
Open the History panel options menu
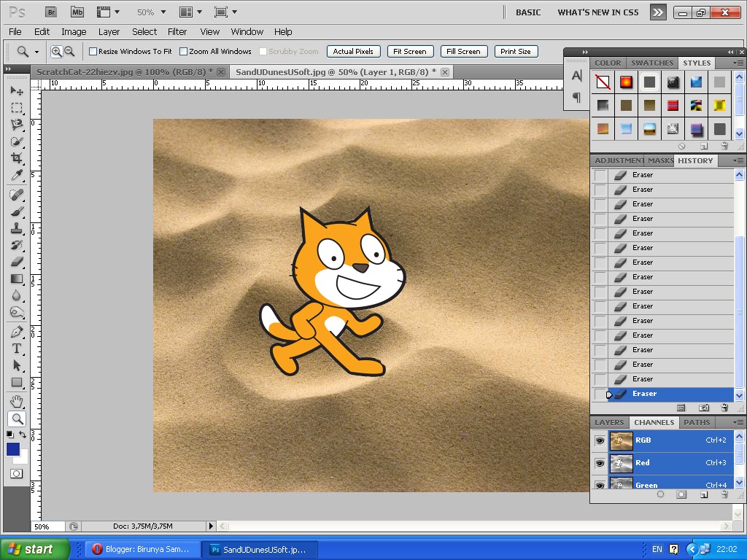[x=738, y=161]
